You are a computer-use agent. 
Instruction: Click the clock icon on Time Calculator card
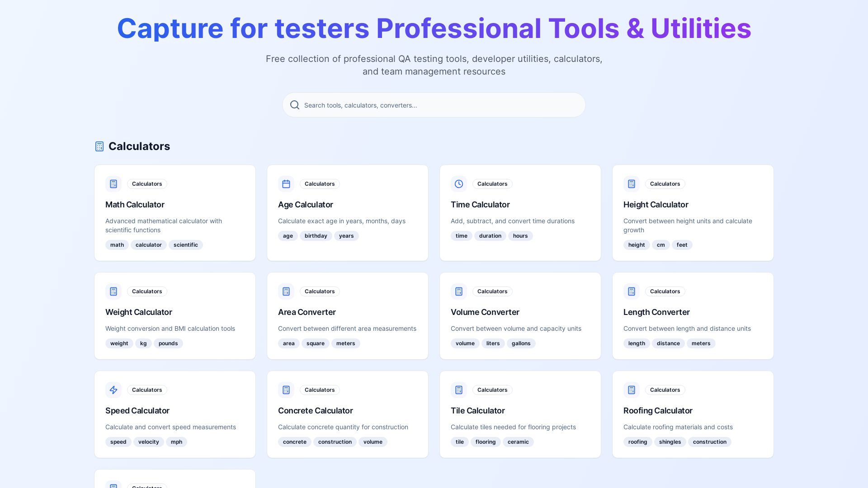point(458,184)
